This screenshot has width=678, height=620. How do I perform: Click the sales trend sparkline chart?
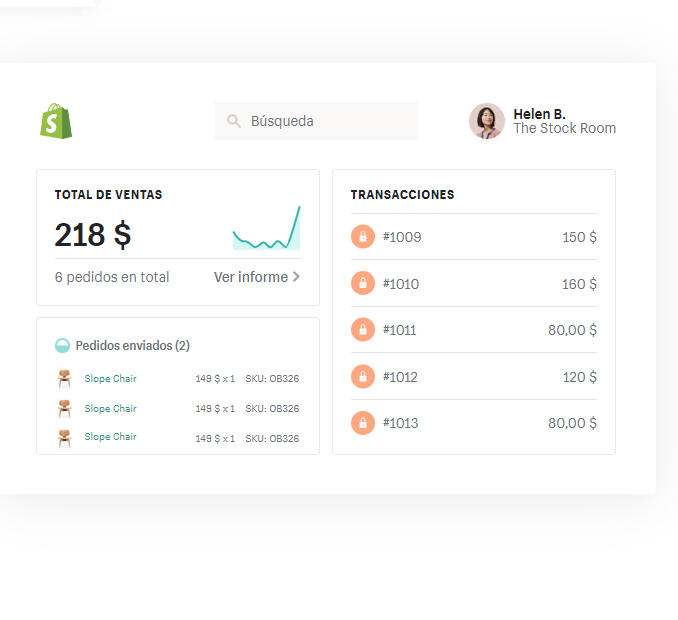click(x=266, y=228)
